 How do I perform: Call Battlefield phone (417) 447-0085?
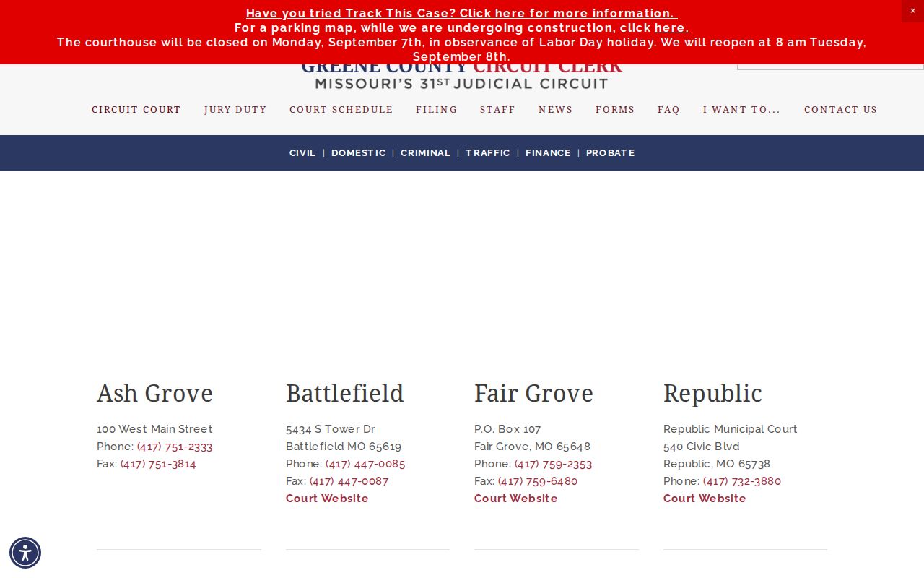tap(365, 464)
